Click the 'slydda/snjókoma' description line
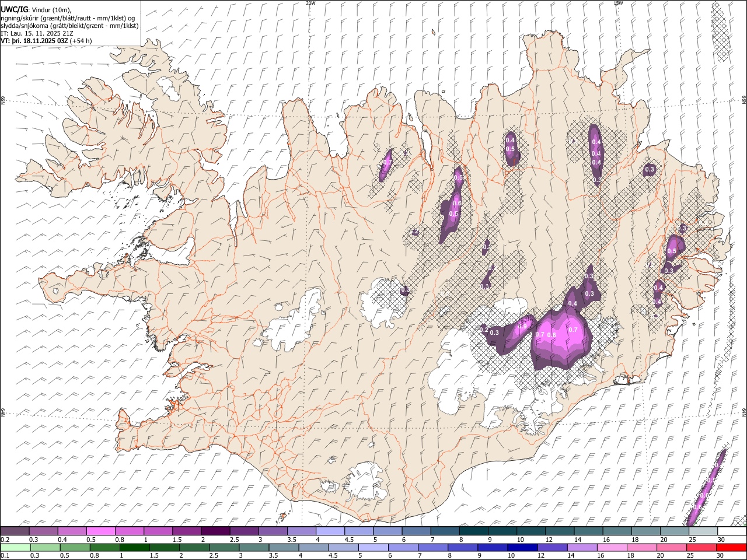Viewport: 747px width, 560px height. pyautogui.click(x=69, y=26)
